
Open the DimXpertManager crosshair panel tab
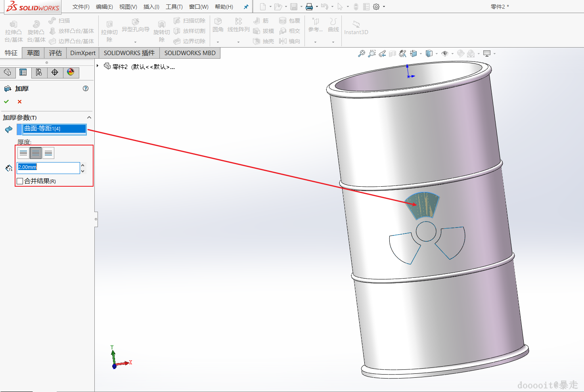coord(55,72)
